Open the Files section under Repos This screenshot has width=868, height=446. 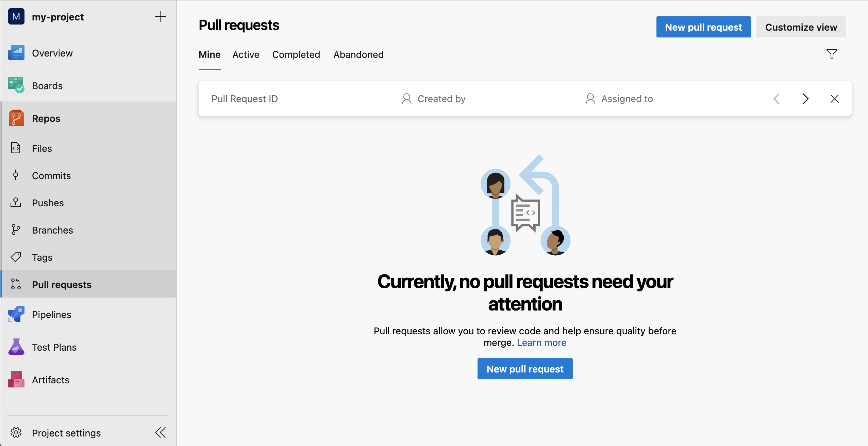click(x=42, y=148)
